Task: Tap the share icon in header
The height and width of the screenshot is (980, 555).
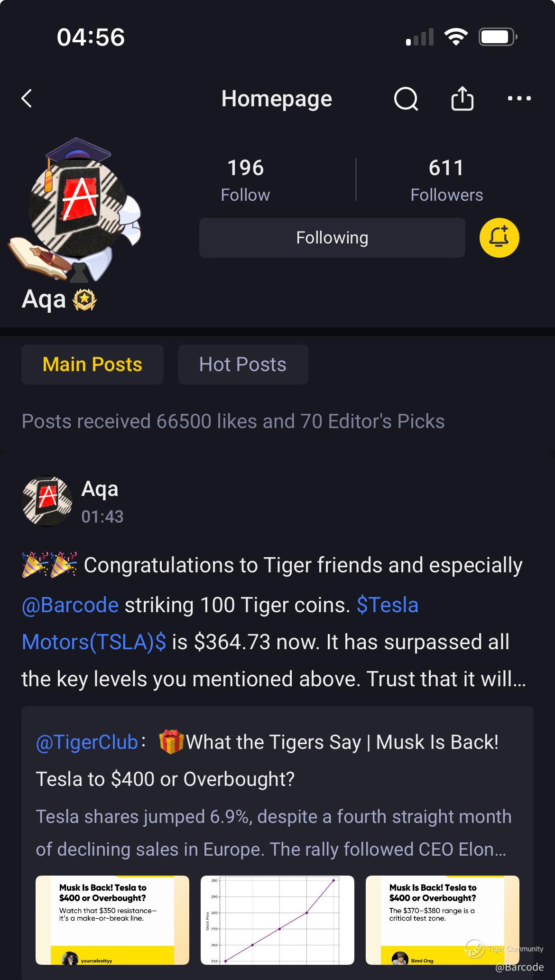Action: [462, 99]
